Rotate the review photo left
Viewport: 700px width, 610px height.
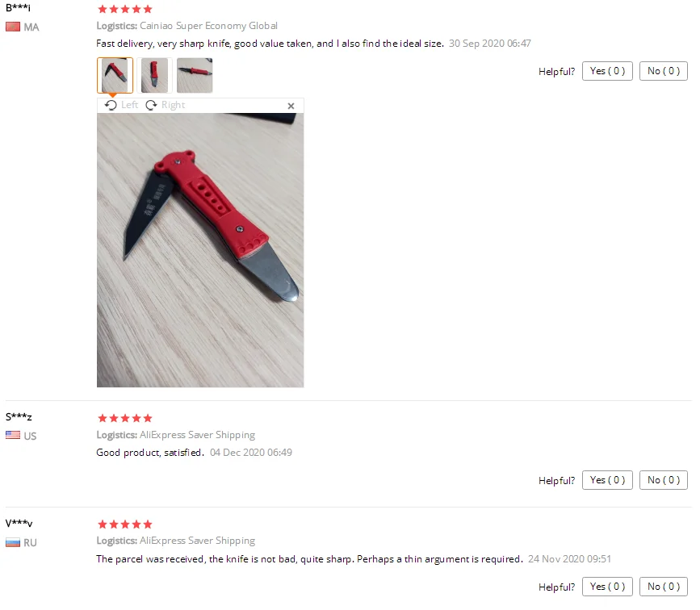[x=121, y=106]
